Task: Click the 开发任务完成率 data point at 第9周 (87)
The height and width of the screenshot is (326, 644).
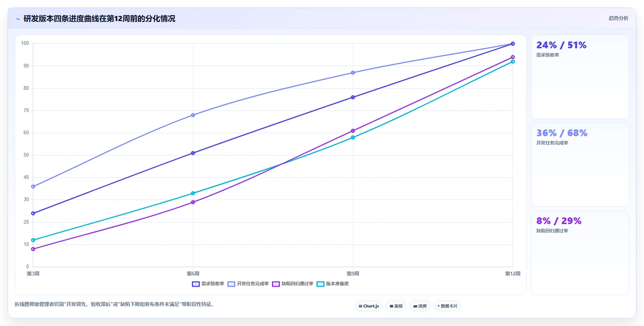Action: click(x=353, y=73)
